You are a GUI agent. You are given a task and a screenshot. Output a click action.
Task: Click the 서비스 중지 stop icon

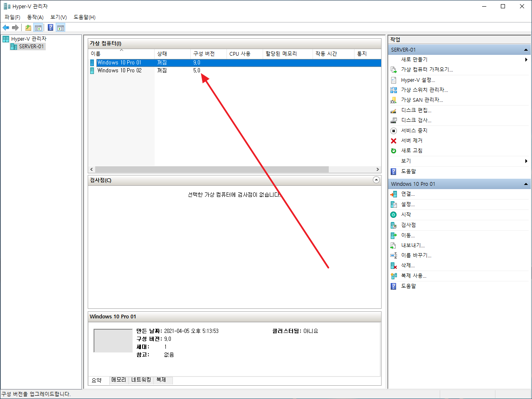pos(394,131)
